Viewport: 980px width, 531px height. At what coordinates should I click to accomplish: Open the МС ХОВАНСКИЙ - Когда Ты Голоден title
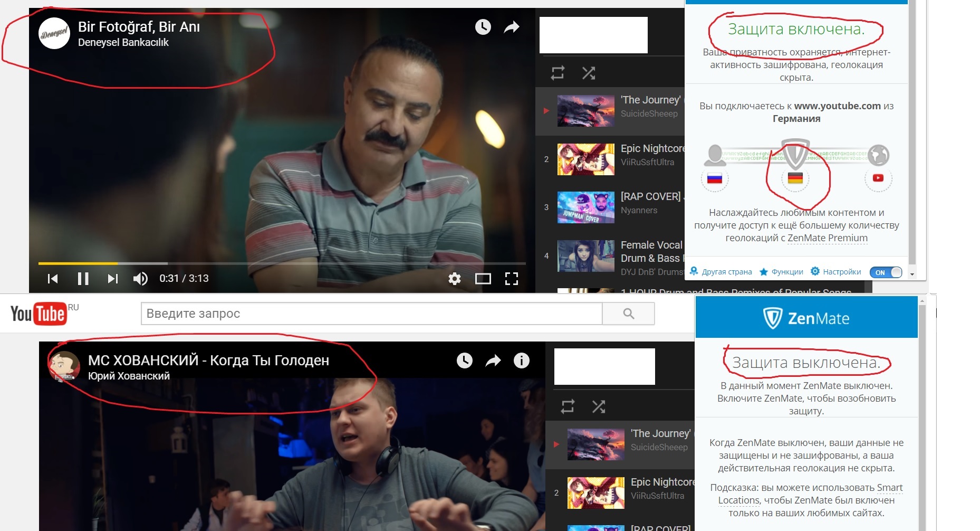pyautogui.click(x=208, y=360)
